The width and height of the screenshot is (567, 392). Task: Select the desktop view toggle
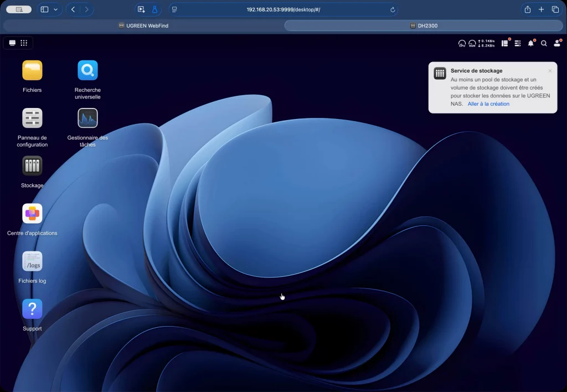[12, 43]
